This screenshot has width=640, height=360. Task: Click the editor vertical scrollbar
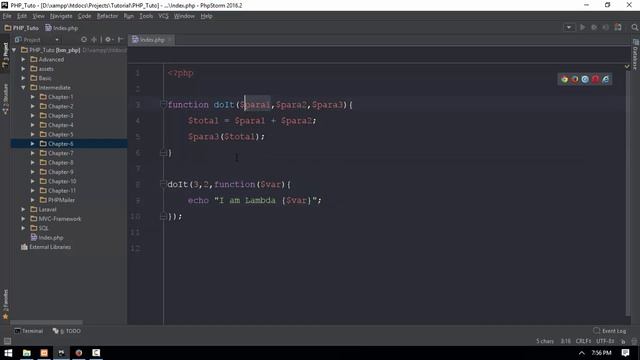628,192
